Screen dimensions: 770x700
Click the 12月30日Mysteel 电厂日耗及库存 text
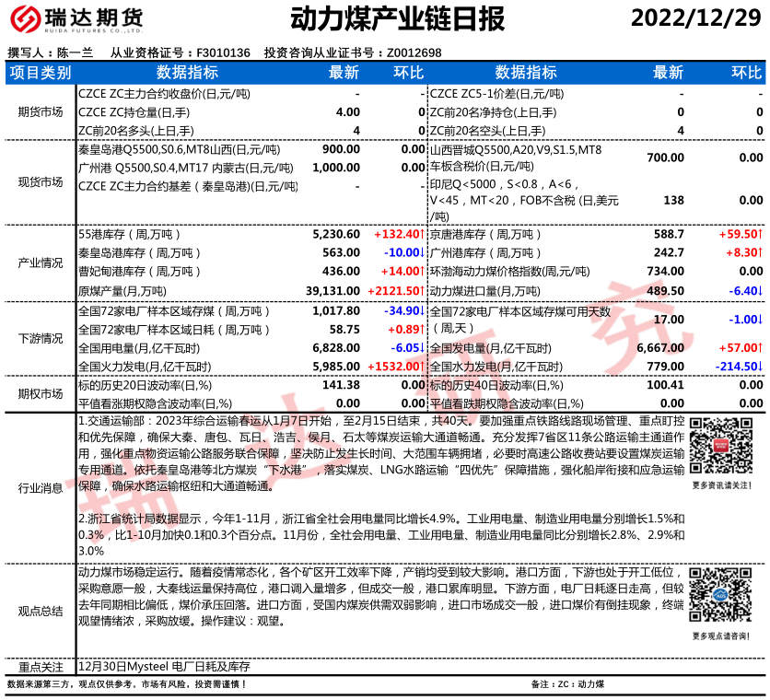point(165,666)
